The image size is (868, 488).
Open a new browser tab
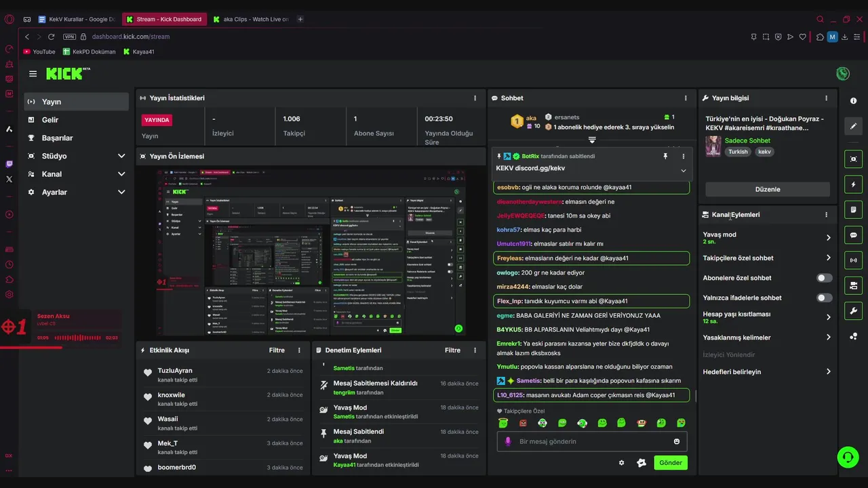point(300,19)
